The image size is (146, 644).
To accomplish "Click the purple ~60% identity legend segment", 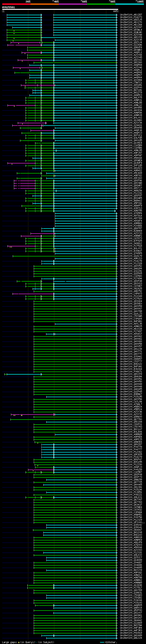I will coord(73,4).
